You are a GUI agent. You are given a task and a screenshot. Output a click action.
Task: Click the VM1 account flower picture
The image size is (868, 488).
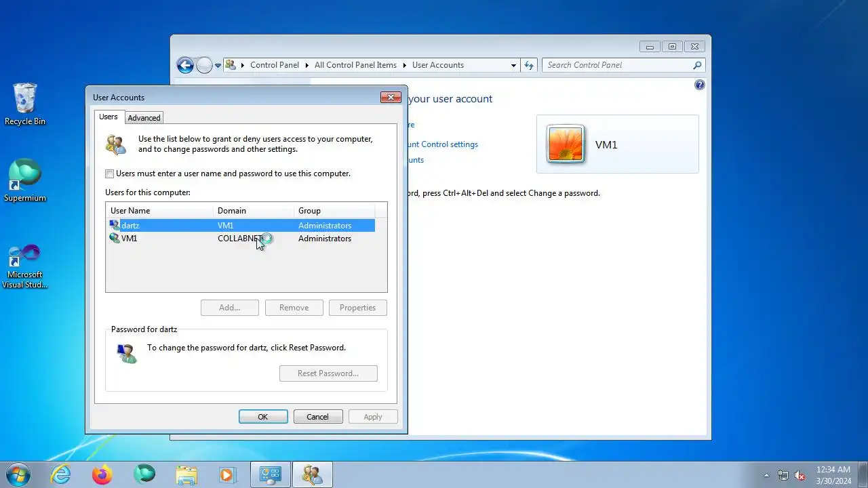coord(566,144)
